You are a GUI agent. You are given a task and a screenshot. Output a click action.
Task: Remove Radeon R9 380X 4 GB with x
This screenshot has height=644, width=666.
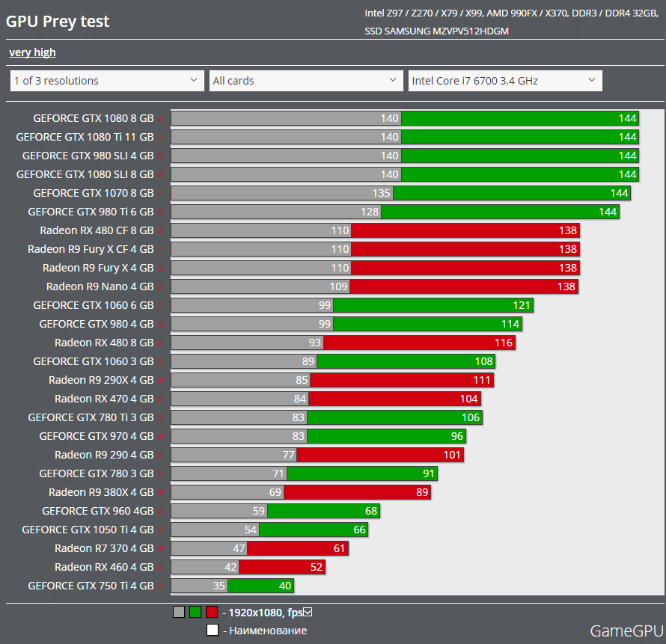[161, 492]
